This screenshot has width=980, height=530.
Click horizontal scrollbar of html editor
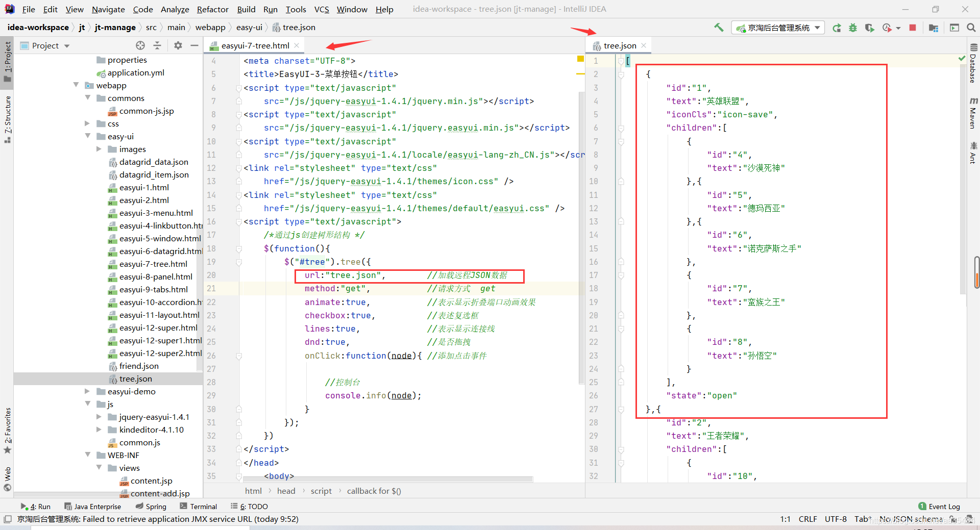pos(389,479)
